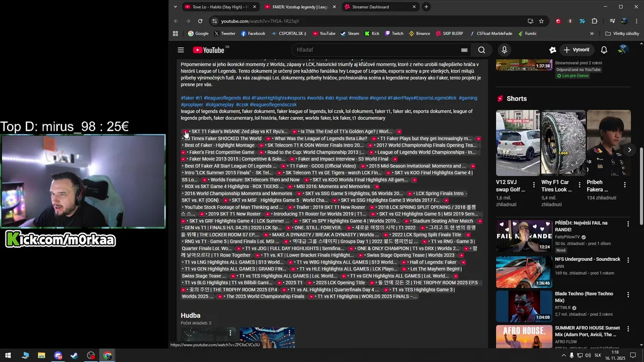Go back to the previous page
This screenshot has width=644, height=362.
(176, 21)
